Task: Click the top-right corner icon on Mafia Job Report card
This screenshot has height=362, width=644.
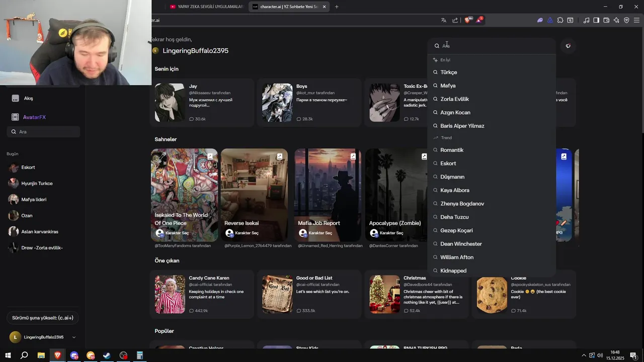Action: (353, 156)
